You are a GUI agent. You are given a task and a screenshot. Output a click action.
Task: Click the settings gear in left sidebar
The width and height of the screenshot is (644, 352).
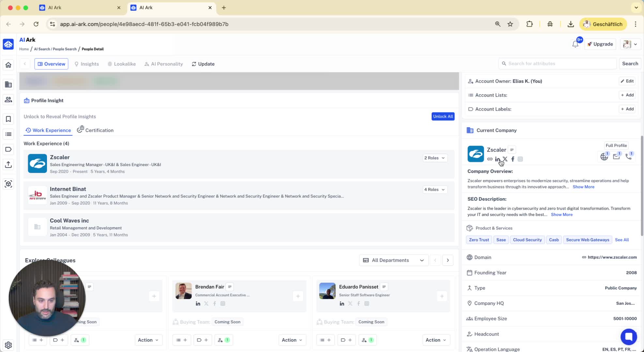[x=8, y=345]
